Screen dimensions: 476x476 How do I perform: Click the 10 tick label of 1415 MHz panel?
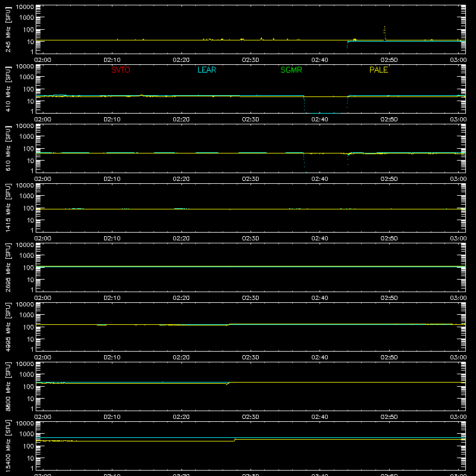tap(30, 220)
